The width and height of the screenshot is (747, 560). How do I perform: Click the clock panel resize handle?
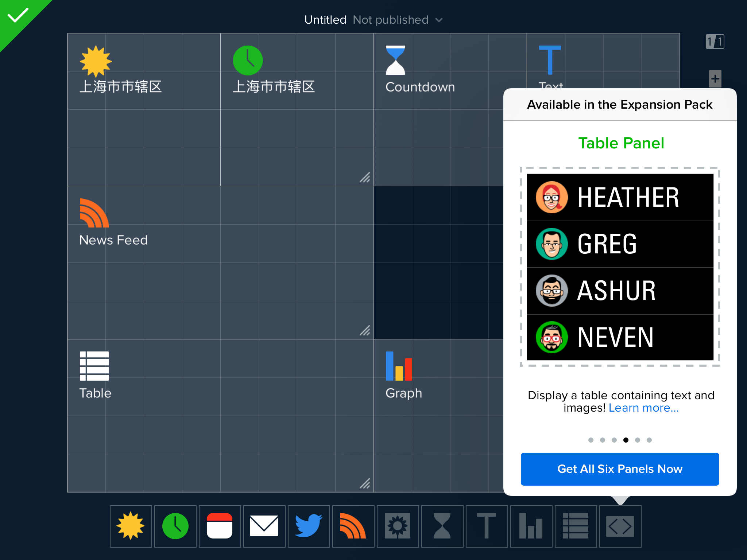point(365,178)
